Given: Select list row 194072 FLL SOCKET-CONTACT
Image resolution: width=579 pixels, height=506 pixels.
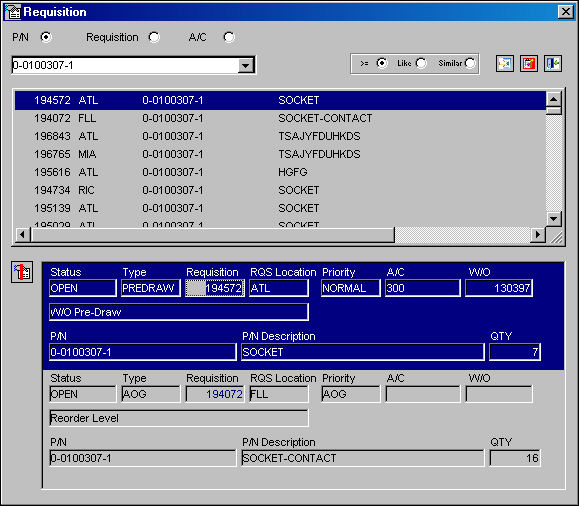Looking at the screenshot, I should click(x=280, y=118).
